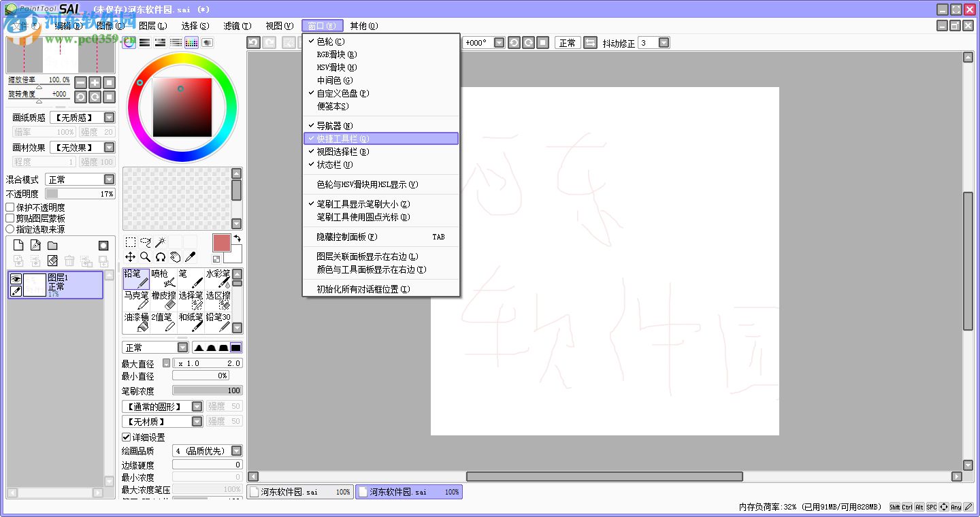The image size is (980, 517).
Task: Select the 指定选取来源 radio option
Action: point(10,229)
